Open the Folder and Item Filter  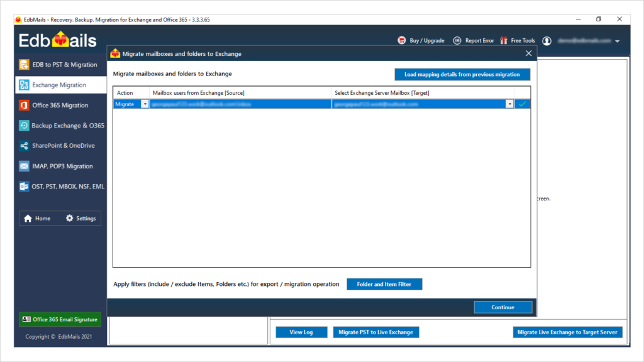point(384,285)
